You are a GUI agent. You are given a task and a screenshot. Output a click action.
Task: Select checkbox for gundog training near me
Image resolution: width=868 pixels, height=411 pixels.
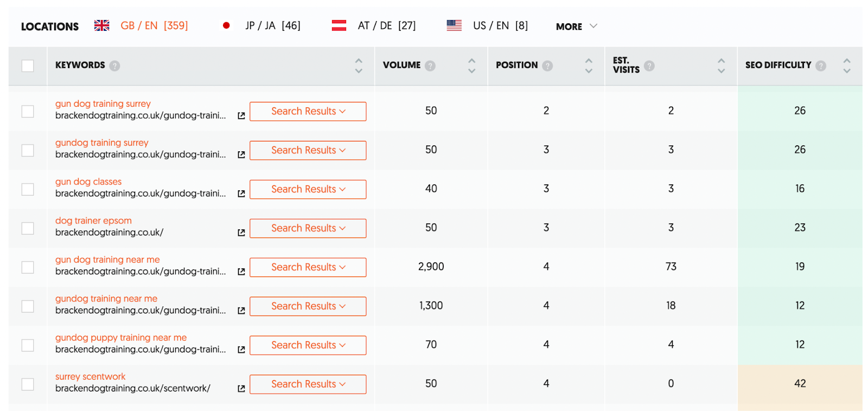click(x=28, y=306)
